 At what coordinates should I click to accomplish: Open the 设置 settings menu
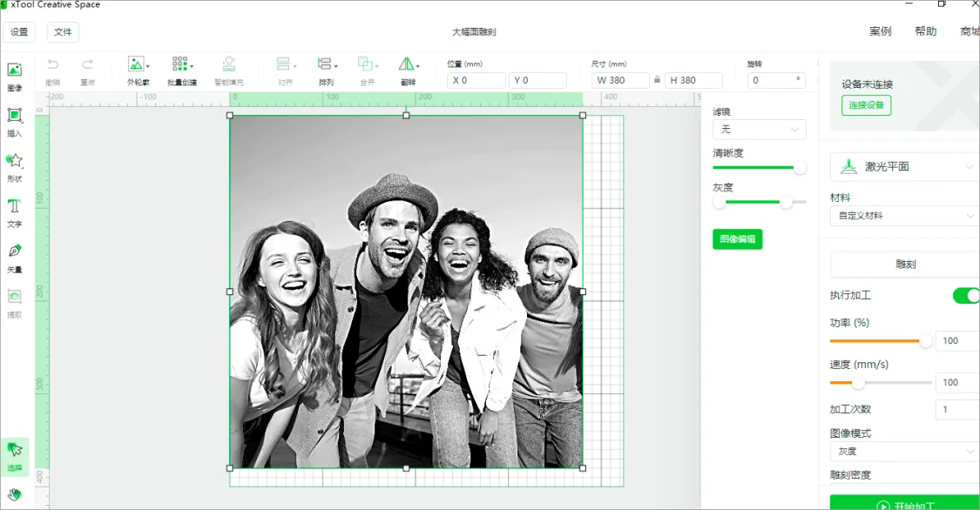tap(19, 32)
